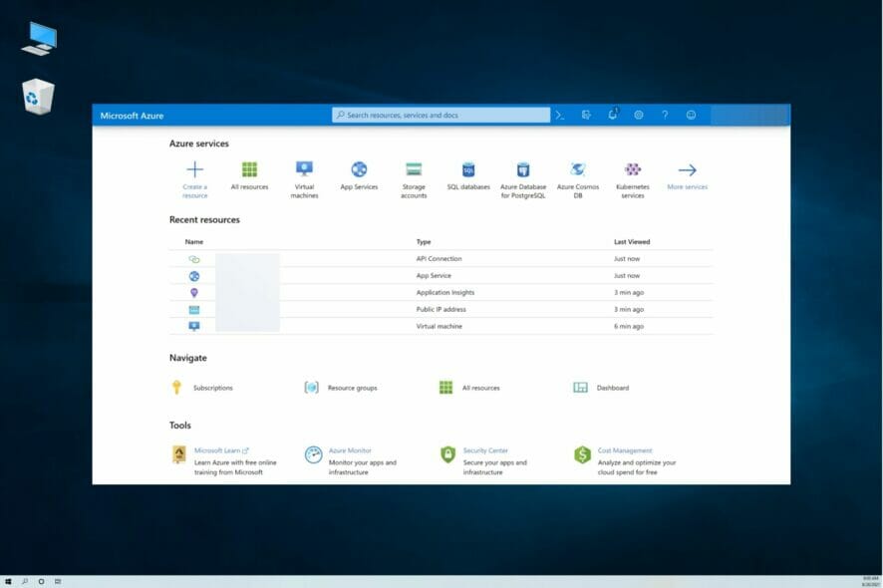Image resolution: width=883 pixels, height=588 pixels.
Task: Click the Application Insights type cell
Action: pos(444,292)
